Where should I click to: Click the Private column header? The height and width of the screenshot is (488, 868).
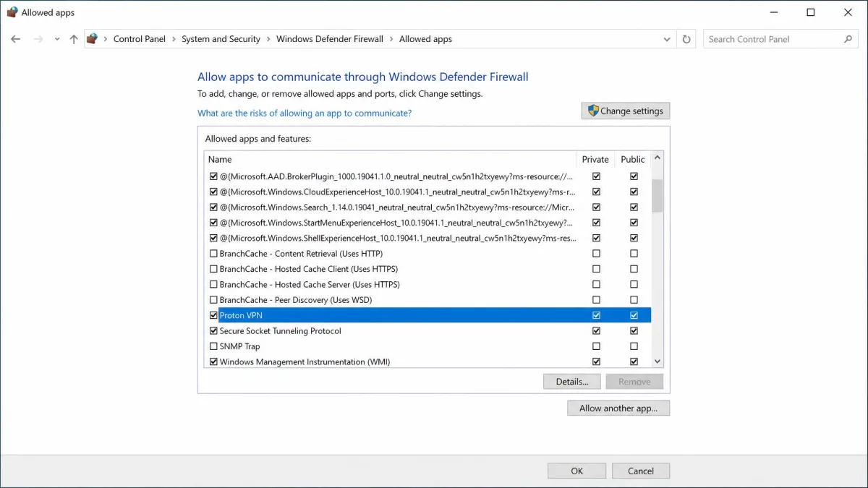(x=595, y=159)
